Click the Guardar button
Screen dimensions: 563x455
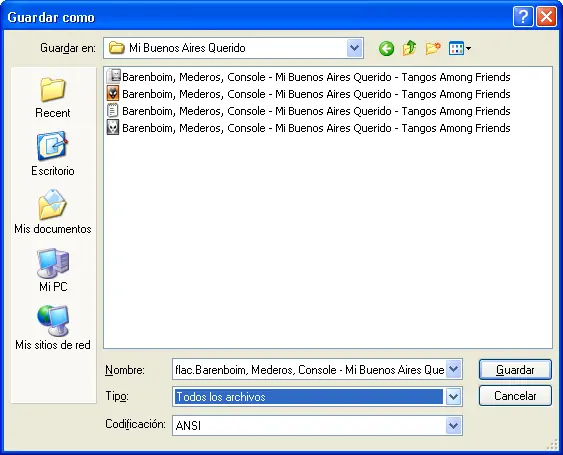tap(515, 370)
